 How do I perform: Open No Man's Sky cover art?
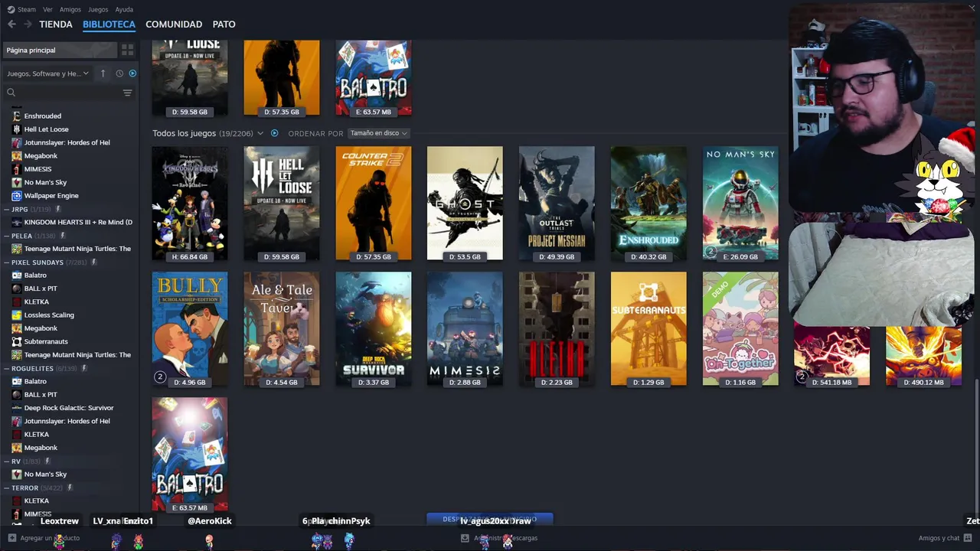click(740, 204)
